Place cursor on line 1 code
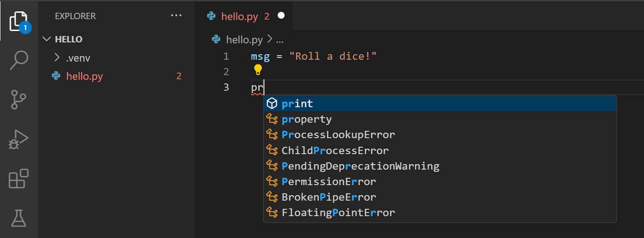Screen dimensions: 644x238 pos(313,57)
